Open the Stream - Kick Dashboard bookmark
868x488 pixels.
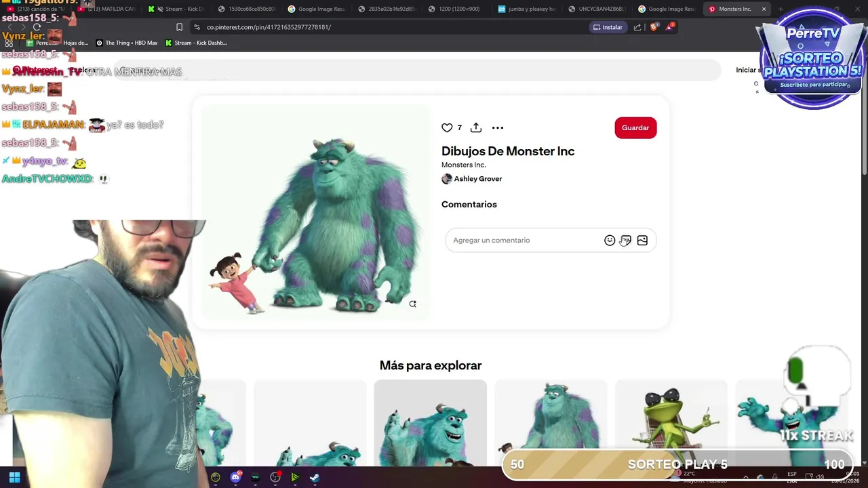(x=196, y=43)
